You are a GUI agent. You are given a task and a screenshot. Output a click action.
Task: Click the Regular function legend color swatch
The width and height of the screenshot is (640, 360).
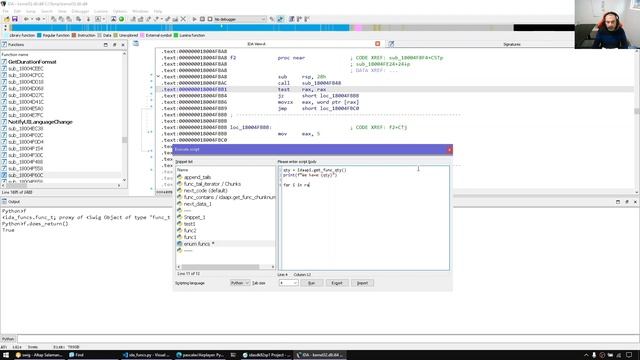[x=39, y=36]
